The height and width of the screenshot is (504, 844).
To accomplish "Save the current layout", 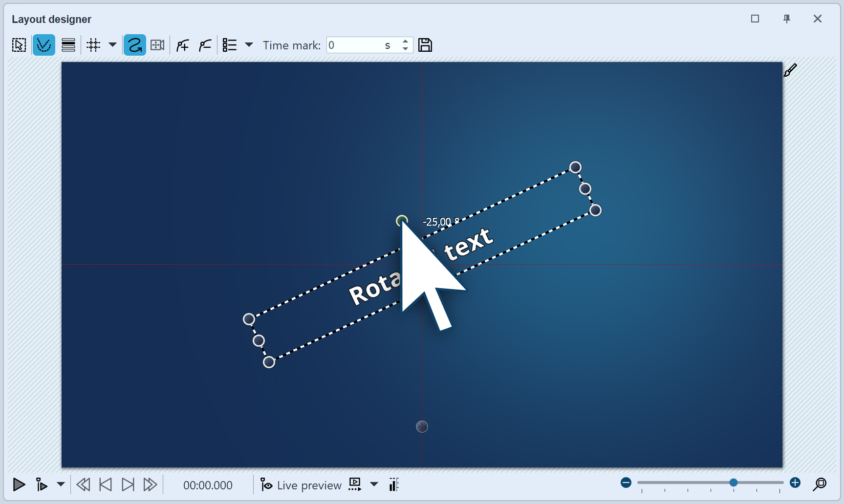I will [x=425, y=44].
